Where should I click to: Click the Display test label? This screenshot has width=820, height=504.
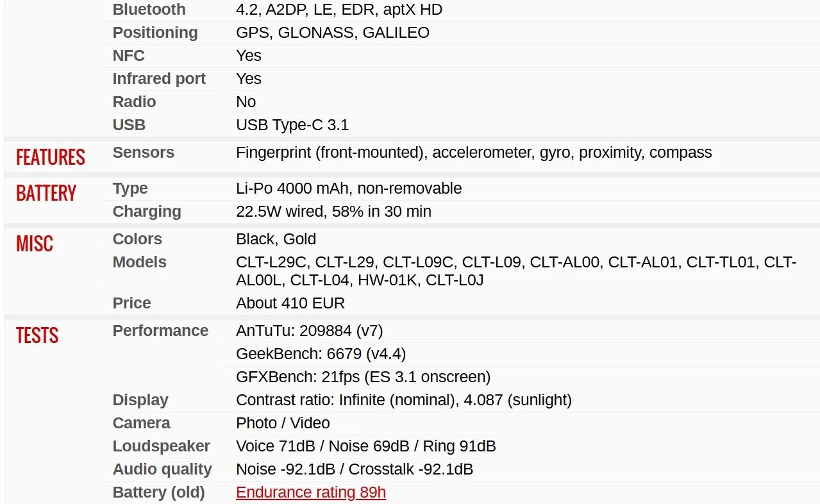point(140,400)
